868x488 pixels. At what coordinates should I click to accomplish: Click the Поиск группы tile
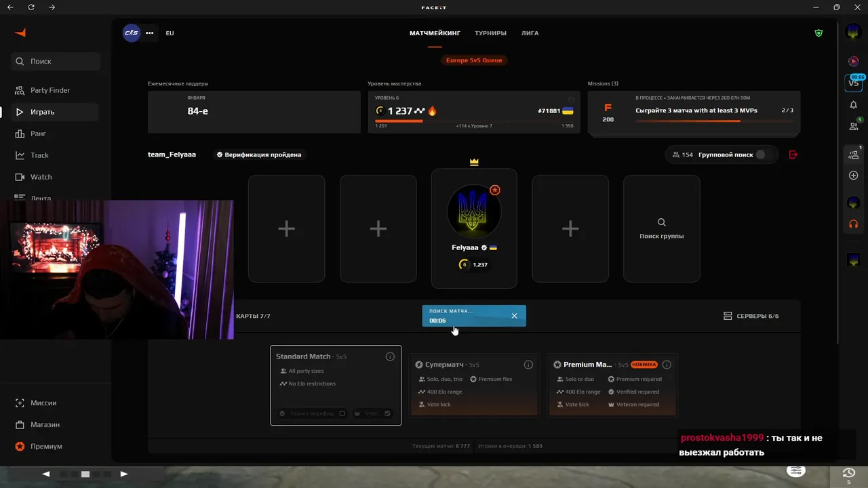coord(661,228)
